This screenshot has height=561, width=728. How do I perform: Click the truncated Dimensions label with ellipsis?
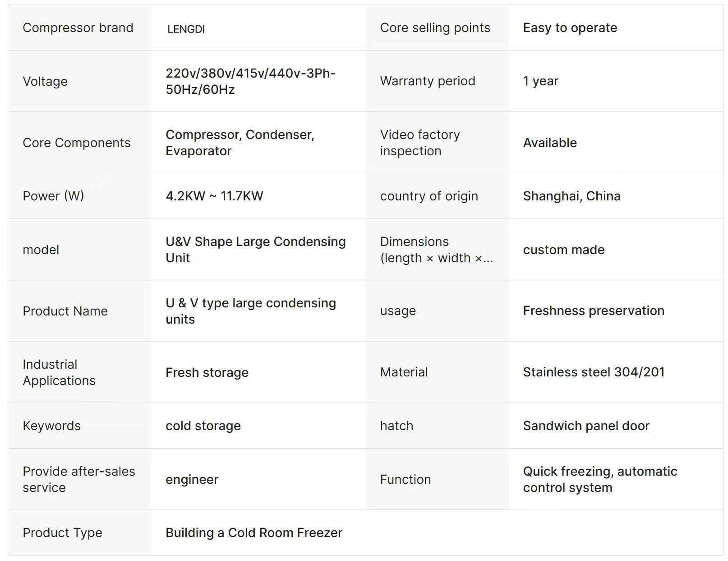(436, 250)
